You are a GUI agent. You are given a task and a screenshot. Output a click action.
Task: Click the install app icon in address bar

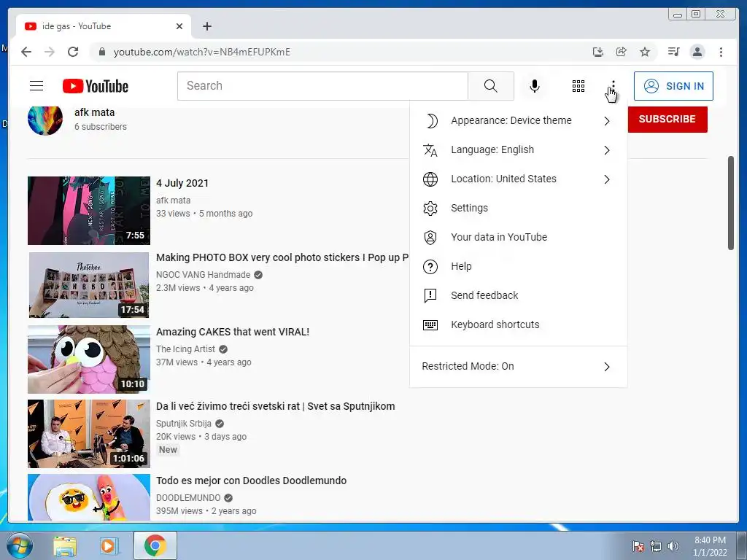coord(598,52)
